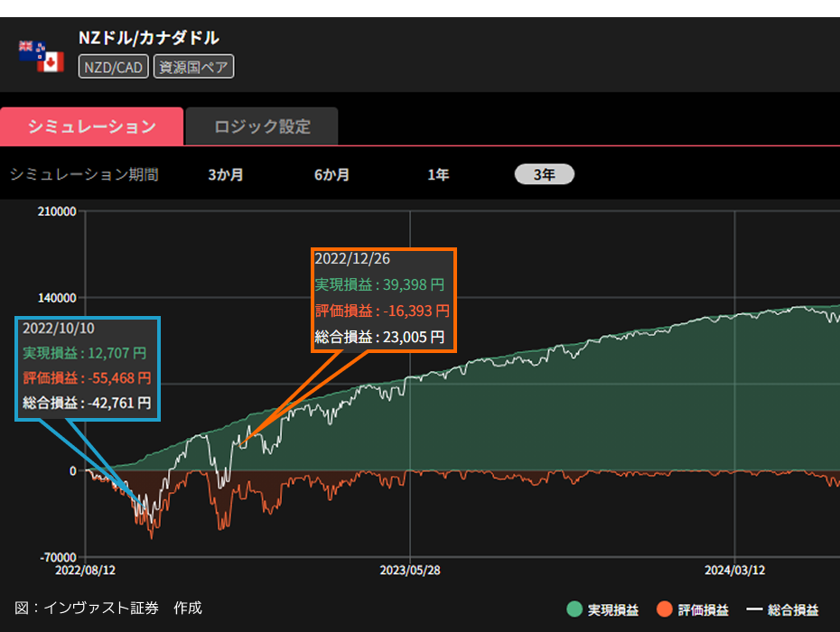Click the NZ/Canada flag pair icon
Image resolution: width=840 pixels, height=632 pixels.
click(42, 56)
